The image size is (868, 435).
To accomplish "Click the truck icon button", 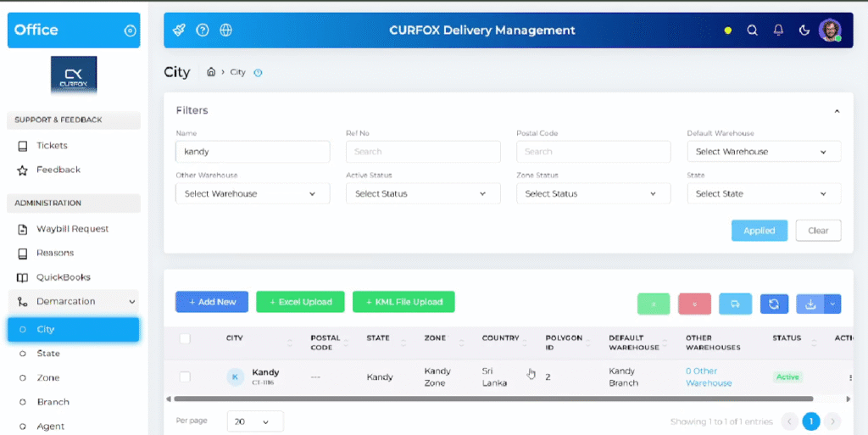I will [x=735, y=304].
